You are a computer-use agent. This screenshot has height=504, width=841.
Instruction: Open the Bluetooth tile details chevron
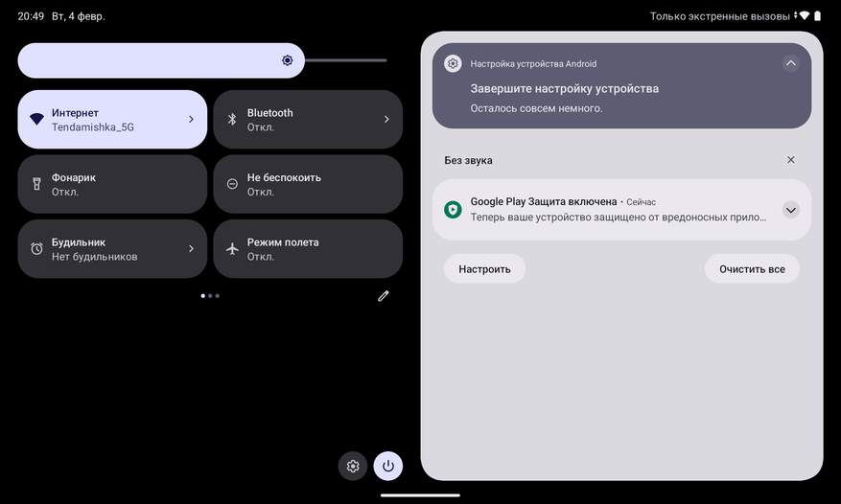tap(386, 119)
